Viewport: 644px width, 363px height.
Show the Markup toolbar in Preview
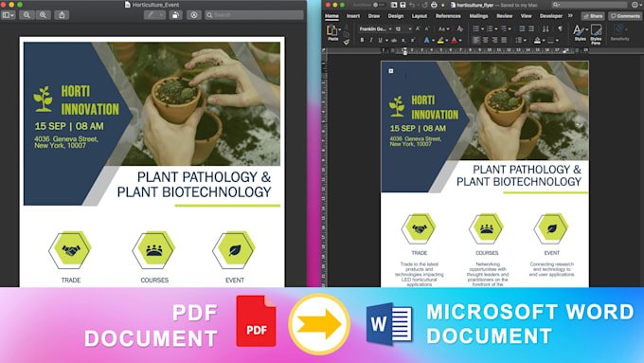194,15
